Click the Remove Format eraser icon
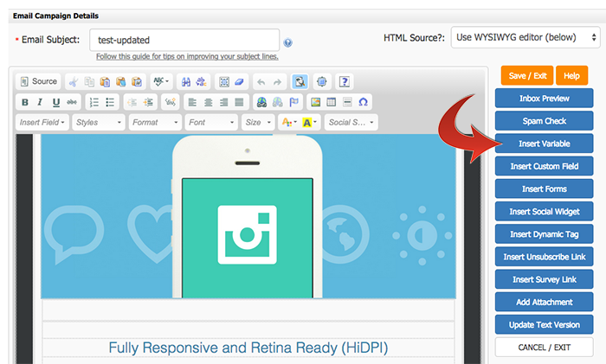606x364 pixels. (240, 82)
